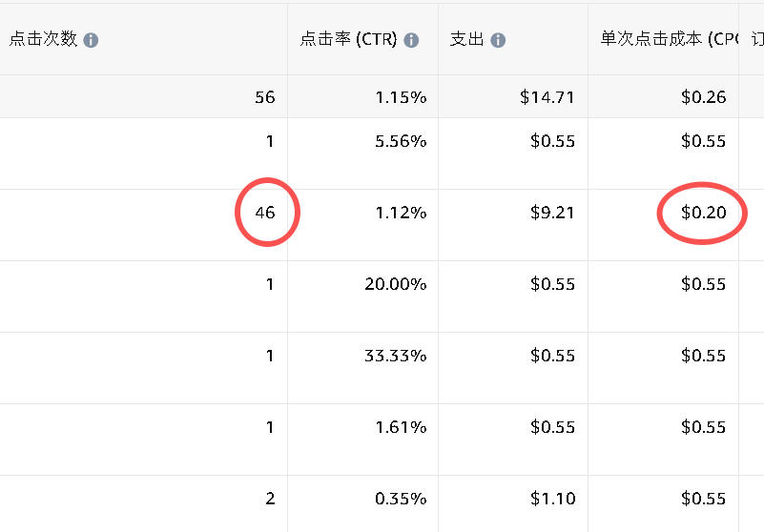Screen dimensions: 764x532
Task: Click the total clicks value 56
Action: coord(264,96)
